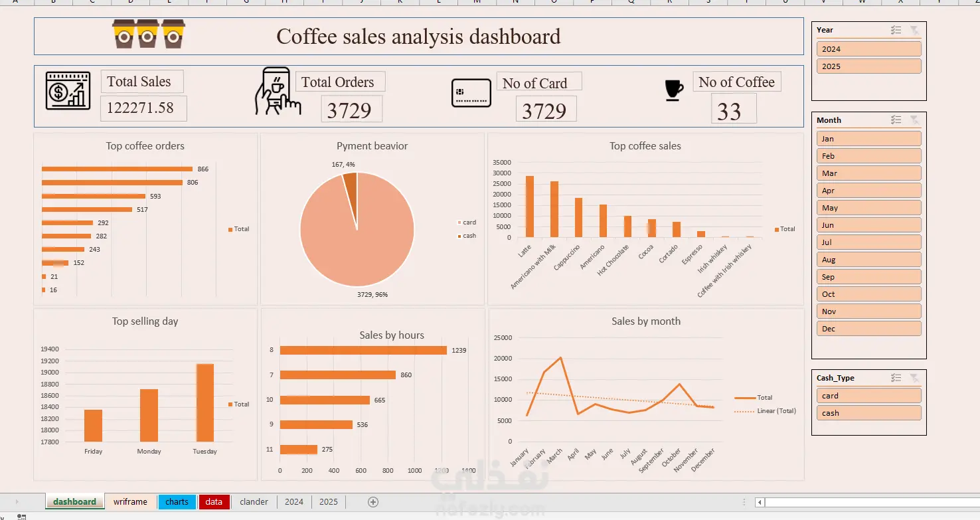Select Jul in Month slicer

(x=869, y=242)
